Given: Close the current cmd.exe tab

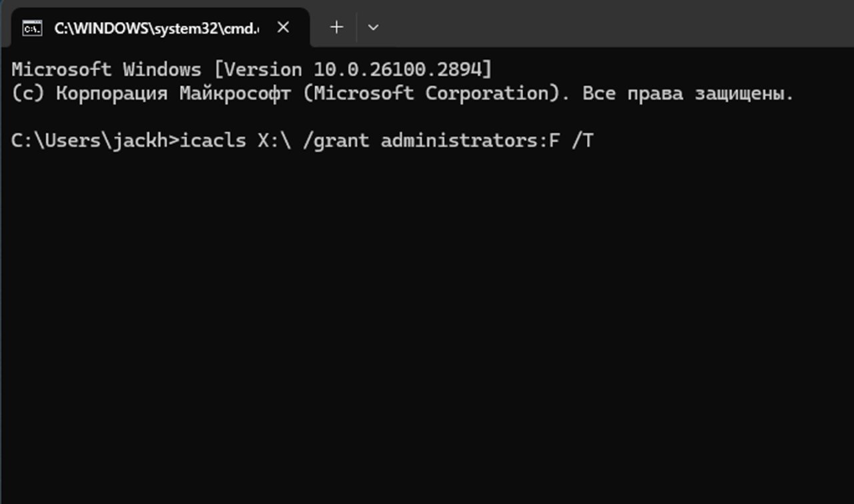Looking at the screenshot, I should coord(283,27).
